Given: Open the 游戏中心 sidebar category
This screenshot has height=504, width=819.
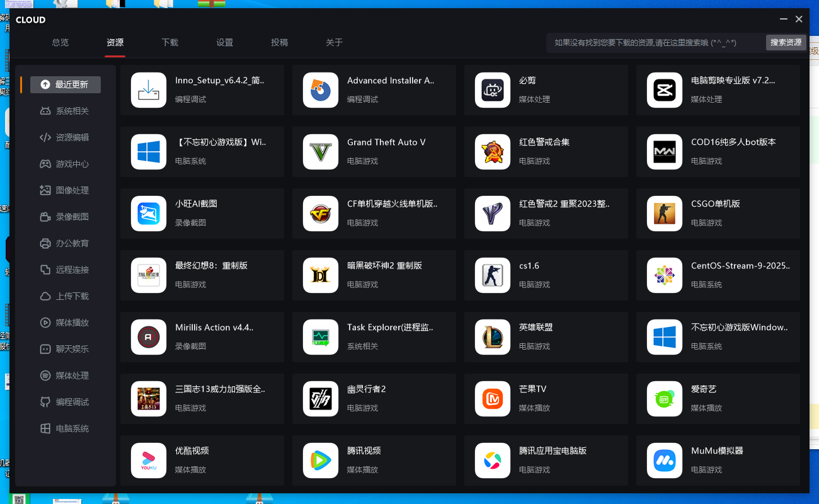Looking at the screenshot, I should click(66, 164).
